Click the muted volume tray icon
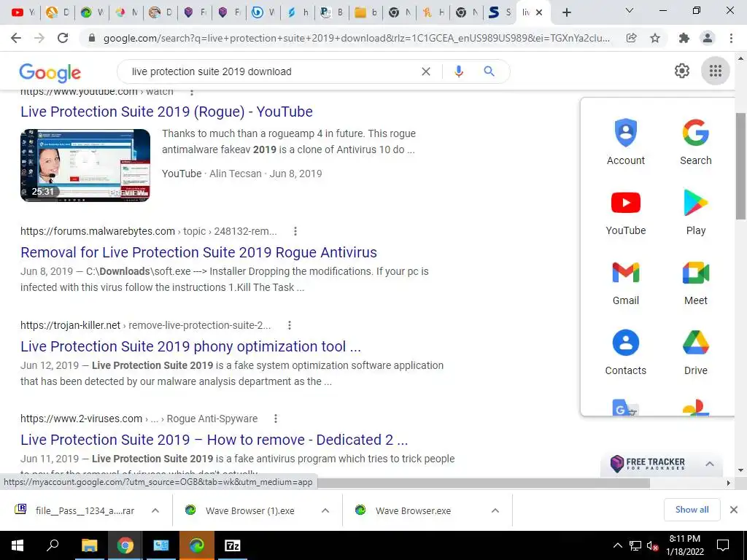The height and width of the screenshot is (560, 747). (x=652, y=545)
